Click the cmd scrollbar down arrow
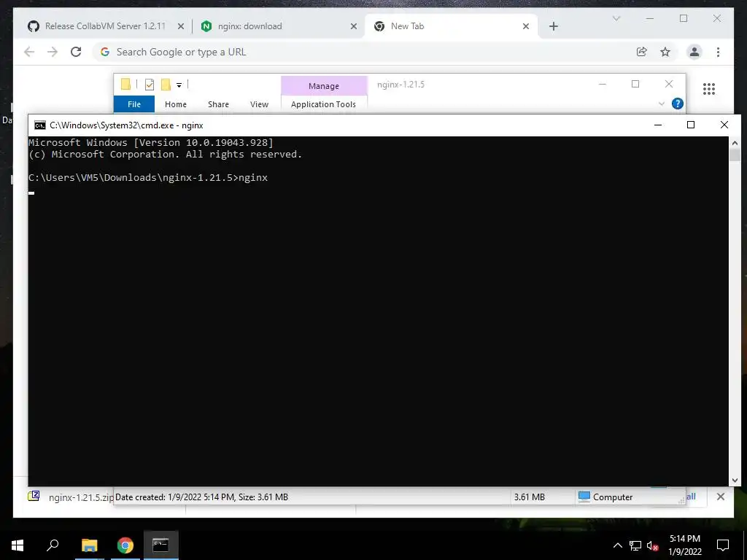This screenshot has width=747, height=560. coord(735,481)
